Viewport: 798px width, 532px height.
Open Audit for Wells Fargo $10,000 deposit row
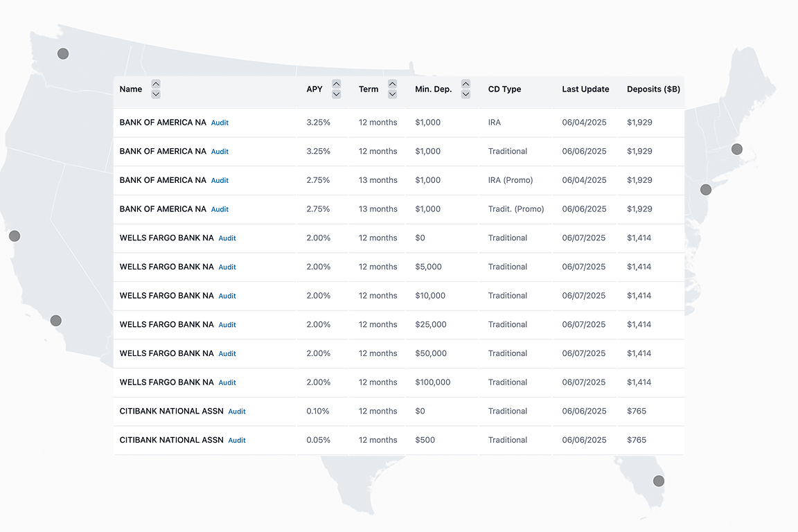click(227, 296)
